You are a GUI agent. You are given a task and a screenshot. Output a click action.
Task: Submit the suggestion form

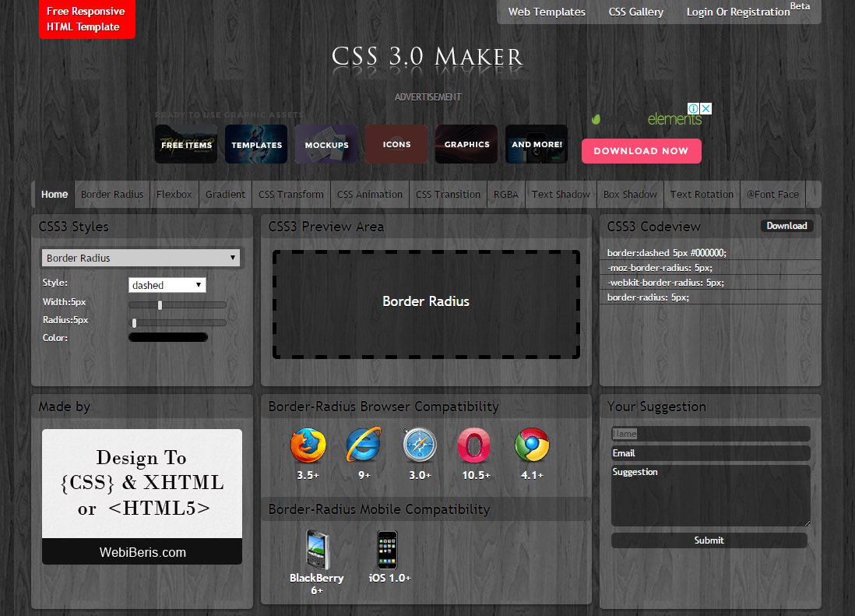pyautogui.click(x=709, y=540)
